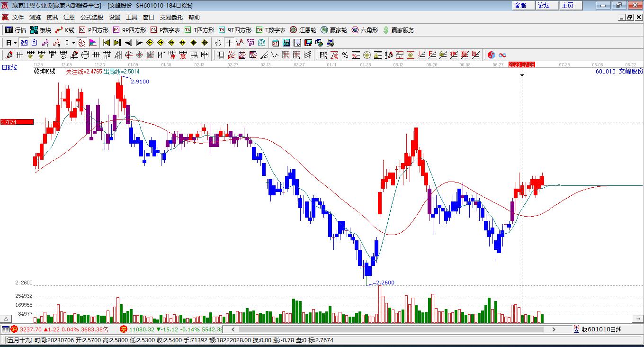Click the 论坛 button

tap(547, 5)
